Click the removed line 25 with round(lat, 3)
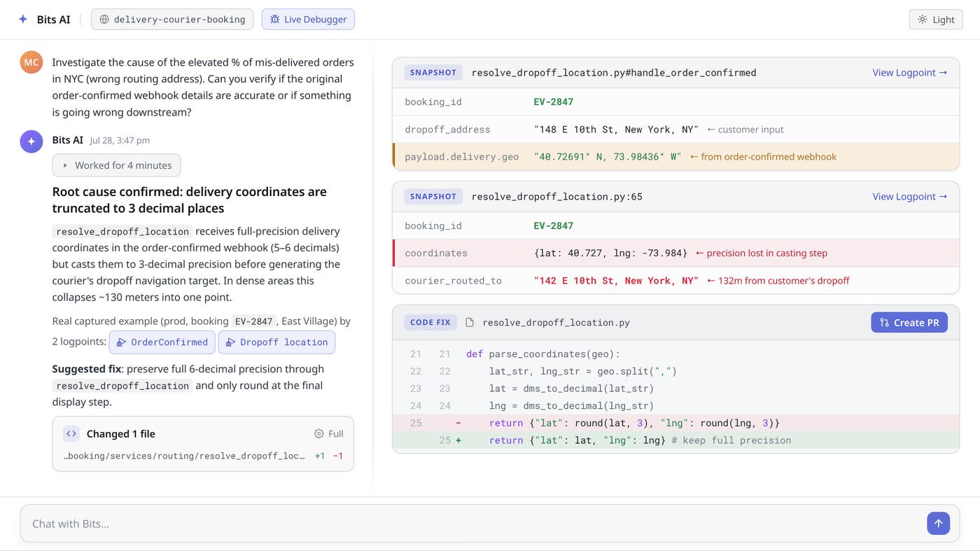The image size is (980, 551). point(675,423)
